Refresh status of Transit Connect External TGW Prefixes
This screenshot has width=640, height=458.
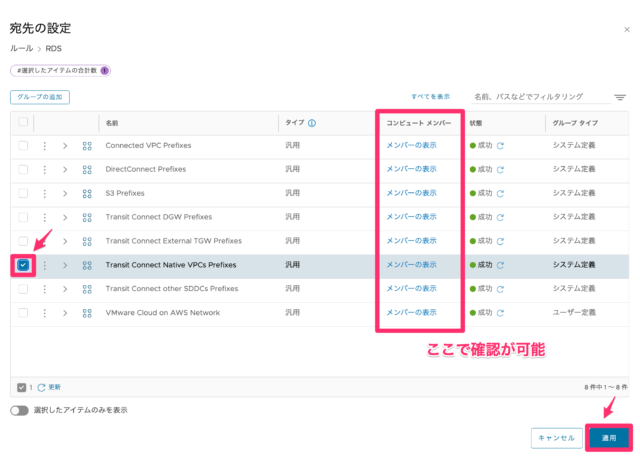pos(500,241)
